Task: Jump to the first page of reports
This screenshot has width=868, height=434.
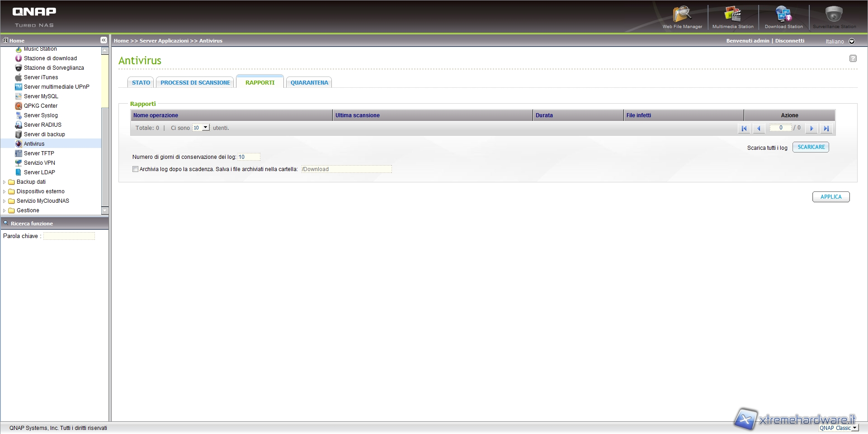Action: coord(744,129)
